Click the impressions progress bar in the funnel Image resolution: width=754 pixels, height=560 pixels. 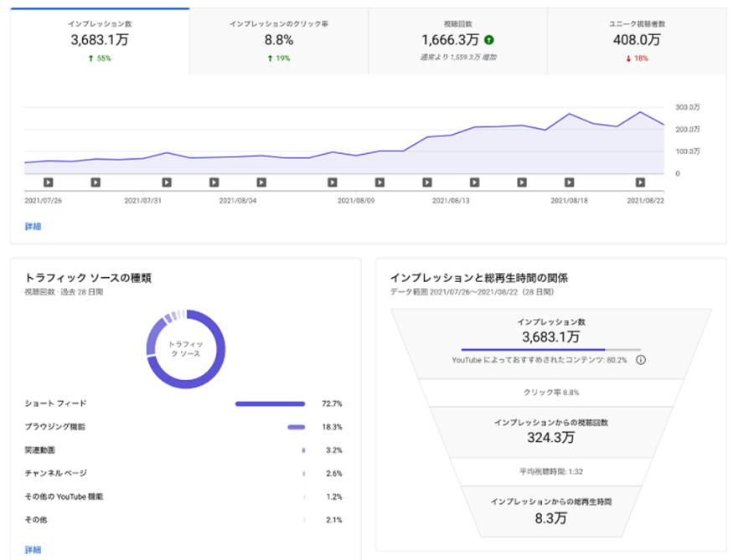550,349
